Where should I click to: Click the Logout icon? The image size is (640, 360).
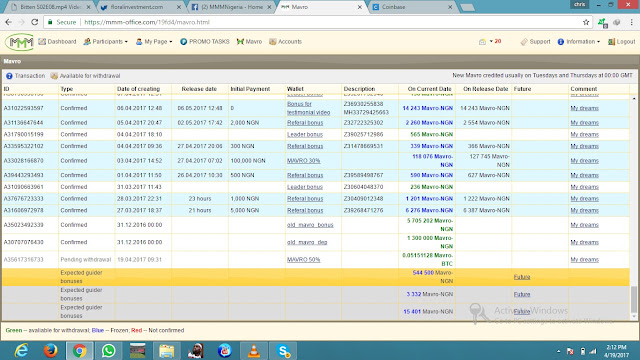tap(611, 42)
